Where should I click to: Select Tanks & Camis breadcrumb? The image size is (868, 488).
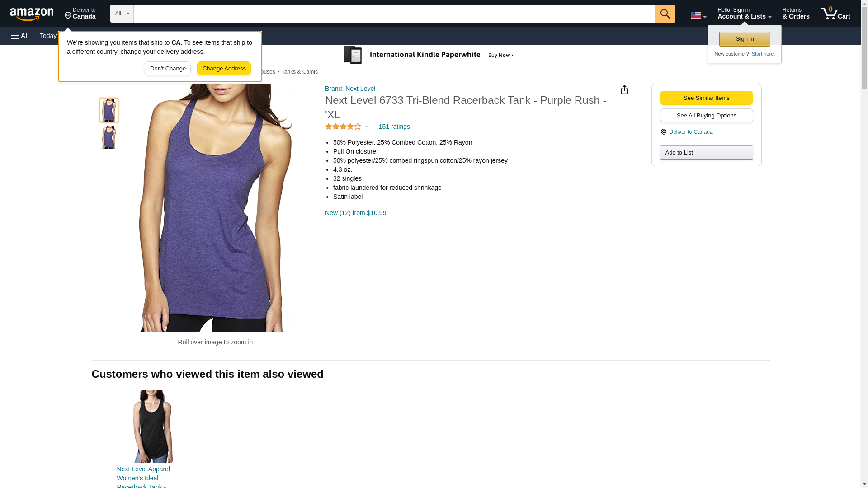point(299,72)
